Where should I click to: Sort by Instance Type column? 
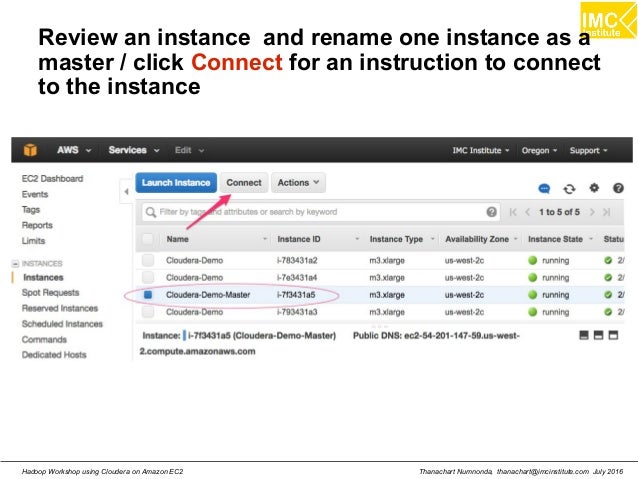coord(396,239)
